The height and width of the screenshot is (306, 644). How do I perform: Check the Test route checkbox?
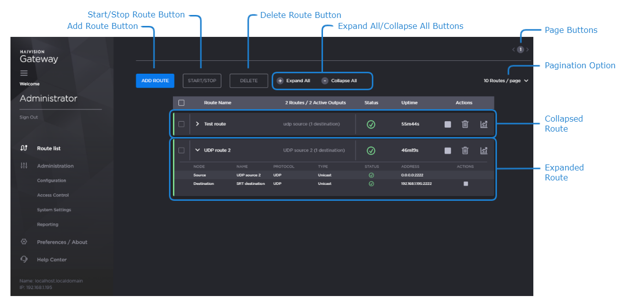[x=181, y=124]
